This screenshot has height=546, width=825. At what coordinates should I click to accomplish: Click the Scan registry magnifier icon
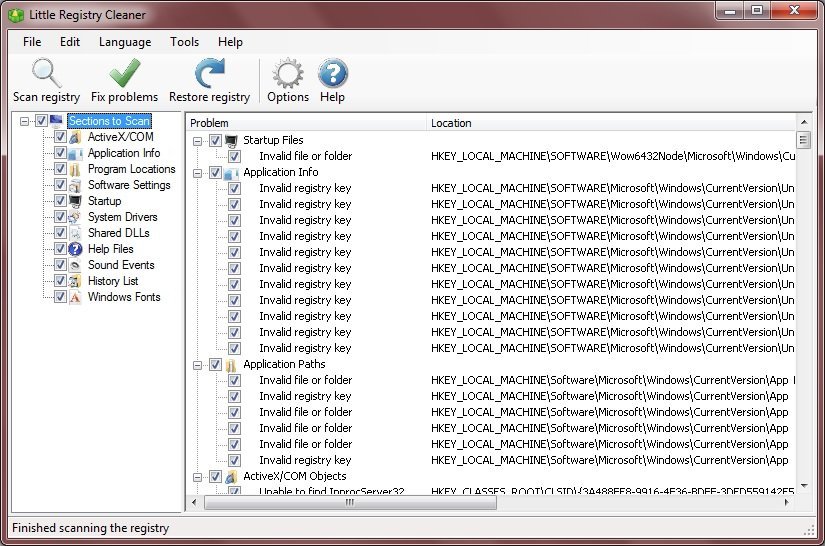[46, 73]
